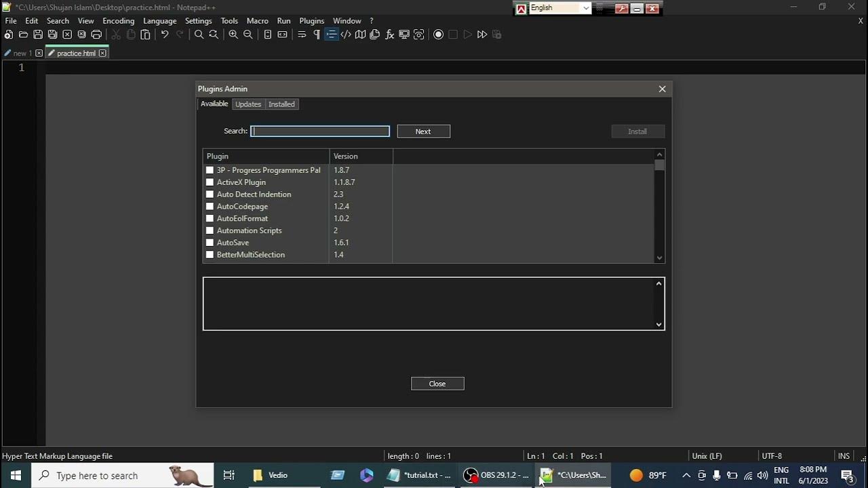Click the Plugin column header

pyautogui.click(x=266, y=156)
